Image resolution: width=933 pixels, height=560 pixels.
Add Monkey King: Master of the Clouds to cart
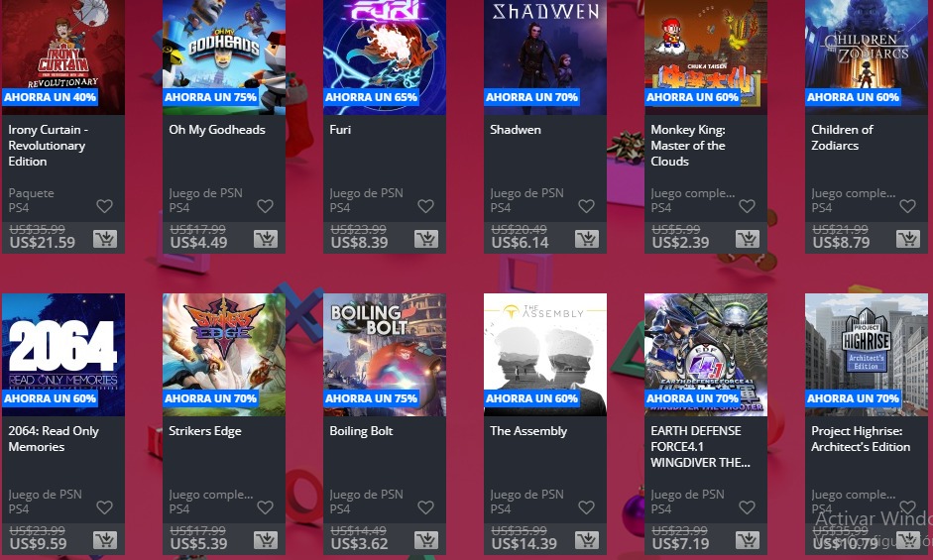pyautogui.click(x=748, y=239)
